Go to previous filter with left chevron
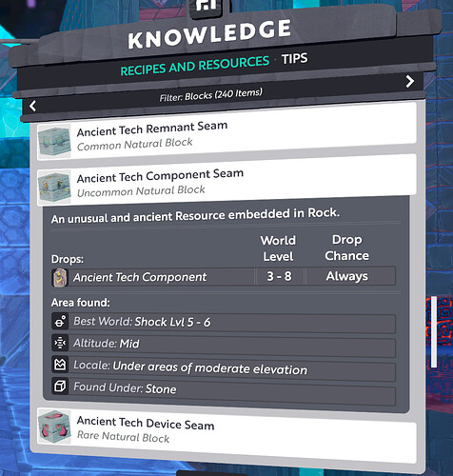453x476 pixels. pos(32,106)
